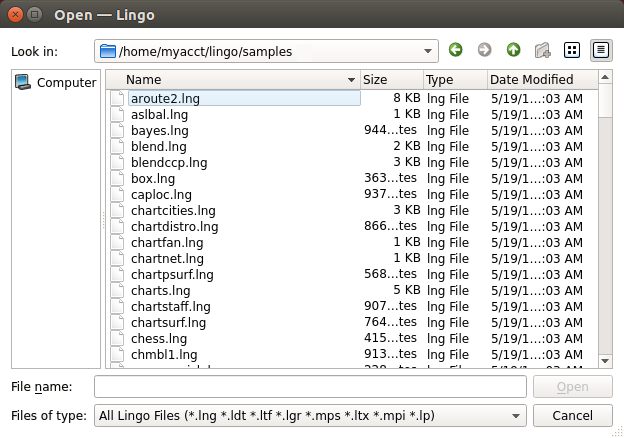
Task: Click the file icon beside bayes.lng
Action: pyautogui.click(x=117, y=130)
